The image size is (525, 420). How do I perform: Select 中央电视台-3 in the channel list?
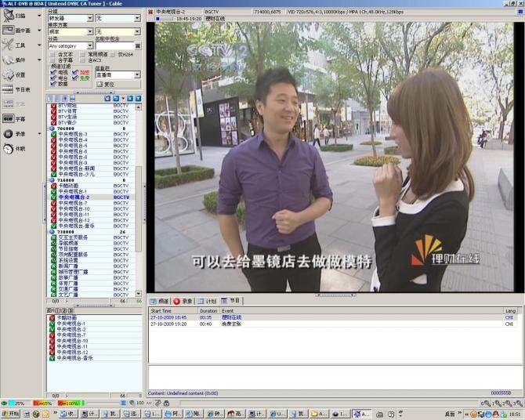tap(72, 134)
